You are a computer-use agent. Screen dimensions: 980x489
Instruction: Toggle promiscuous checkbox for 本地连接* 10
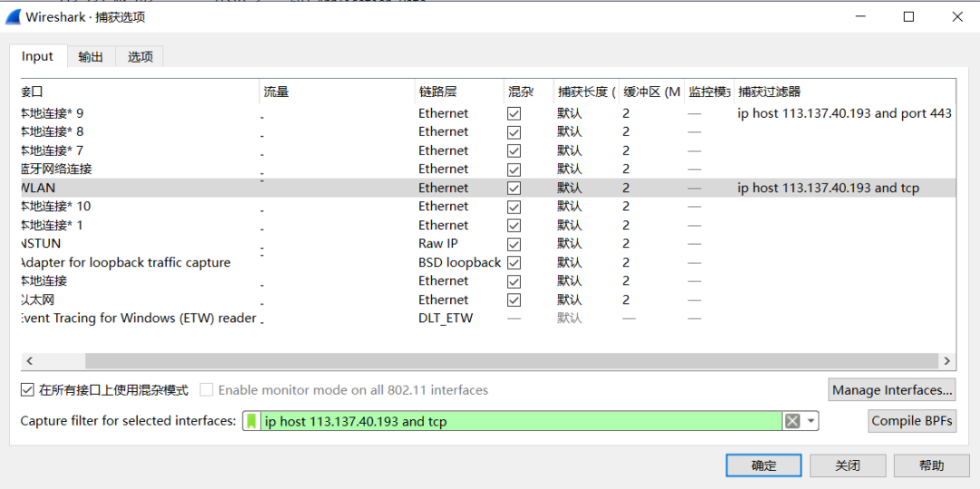[514, 207]
